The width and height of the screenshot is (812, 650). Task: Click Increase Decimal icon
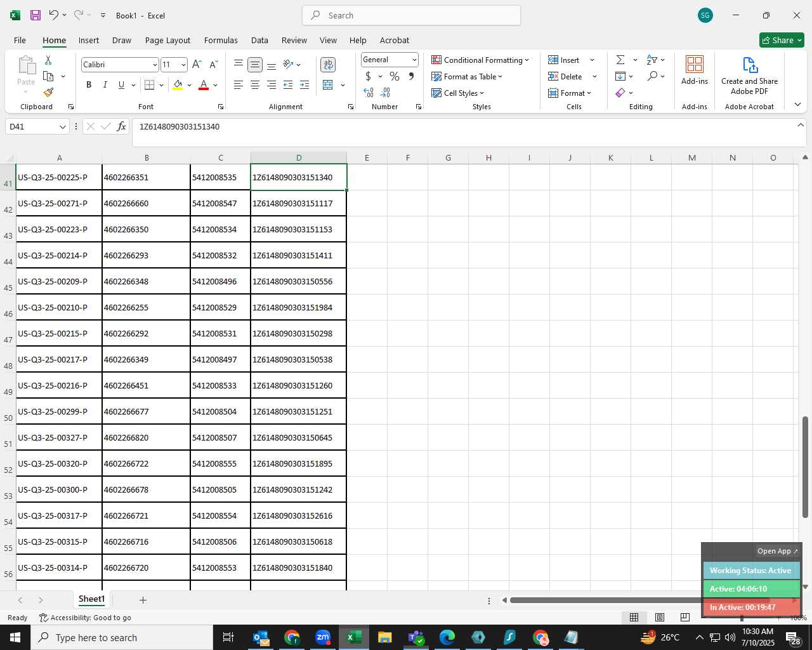pos(369,93)
